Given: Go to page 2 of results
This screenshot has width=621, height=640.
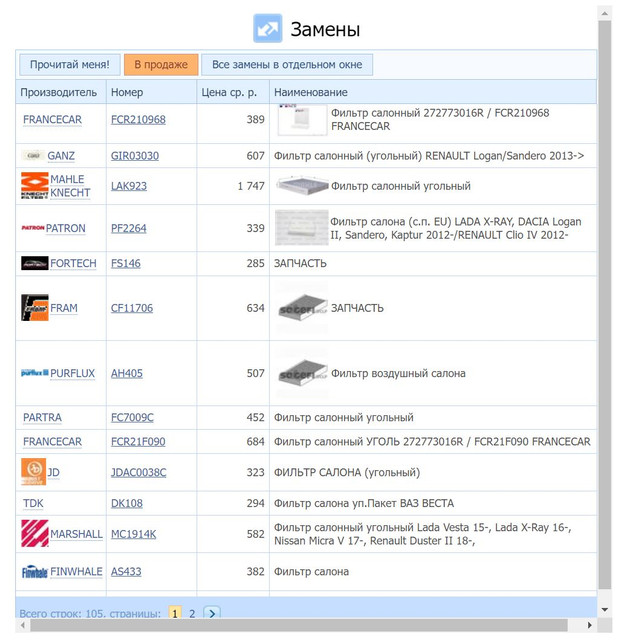Looking at the screenshot, I should click(192, 613).
